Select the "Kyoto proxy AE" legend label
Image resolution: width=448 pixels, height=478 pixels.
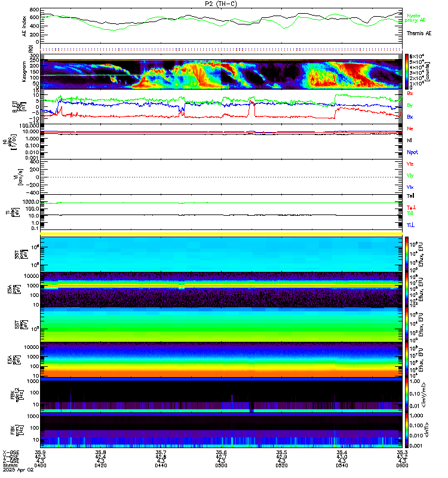(x=415, y=18)
